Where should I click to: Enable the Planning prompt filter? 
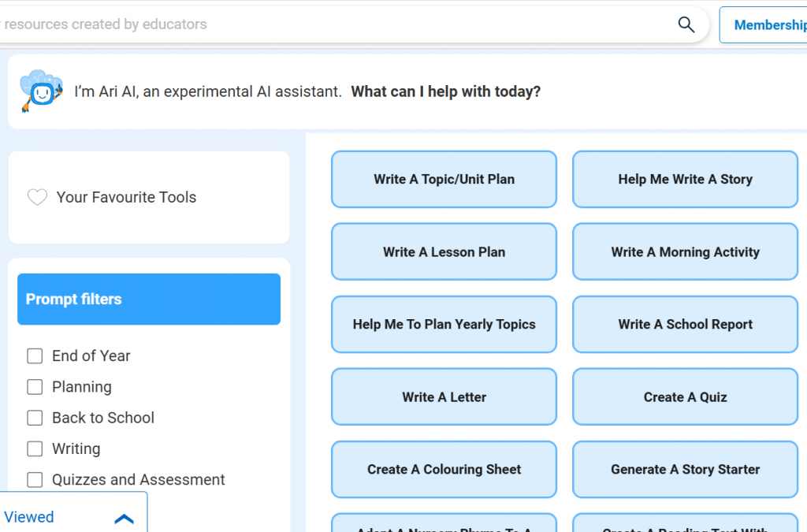35,387
